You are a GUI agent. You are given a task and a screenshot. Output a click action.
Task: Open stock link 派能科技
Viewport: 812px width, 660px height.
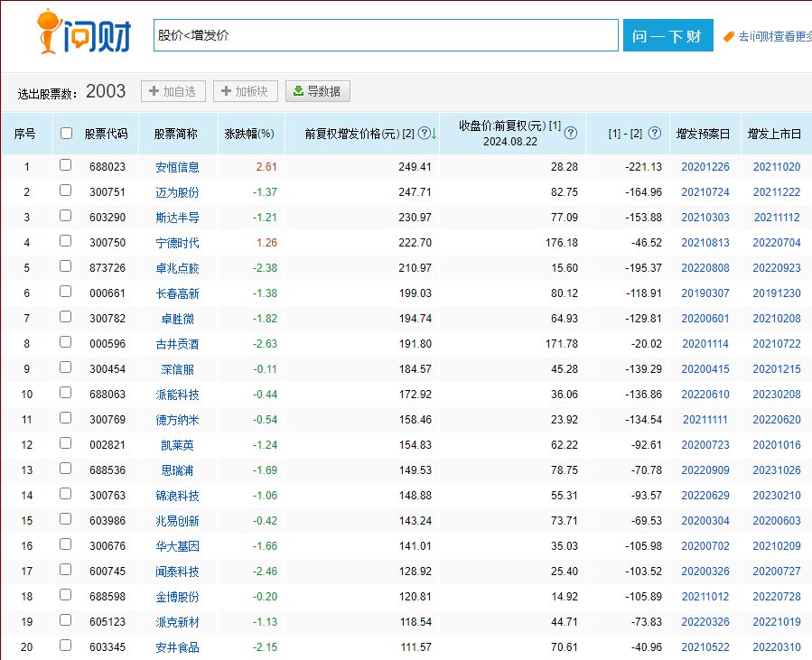(x=177, y=395)
